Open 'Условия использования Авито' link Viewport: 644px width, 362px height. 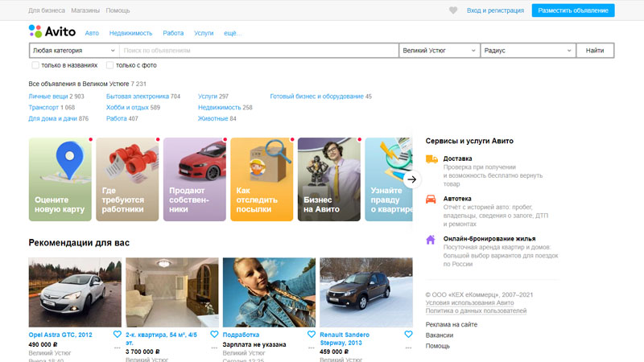469,303
